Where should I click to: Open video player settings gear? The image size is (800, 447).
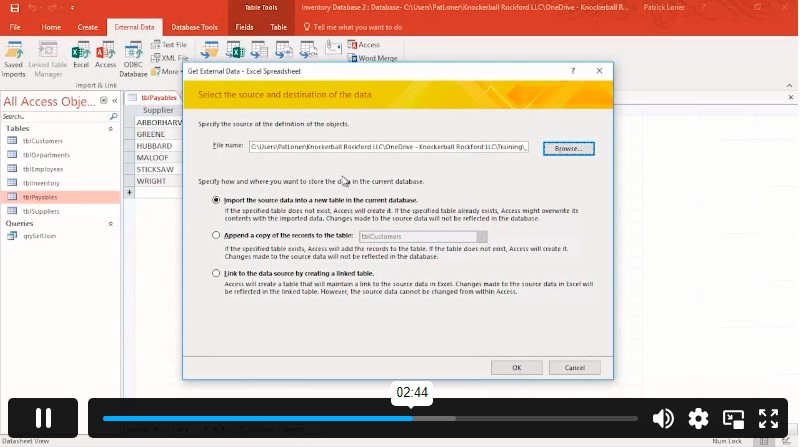[698, 418]
